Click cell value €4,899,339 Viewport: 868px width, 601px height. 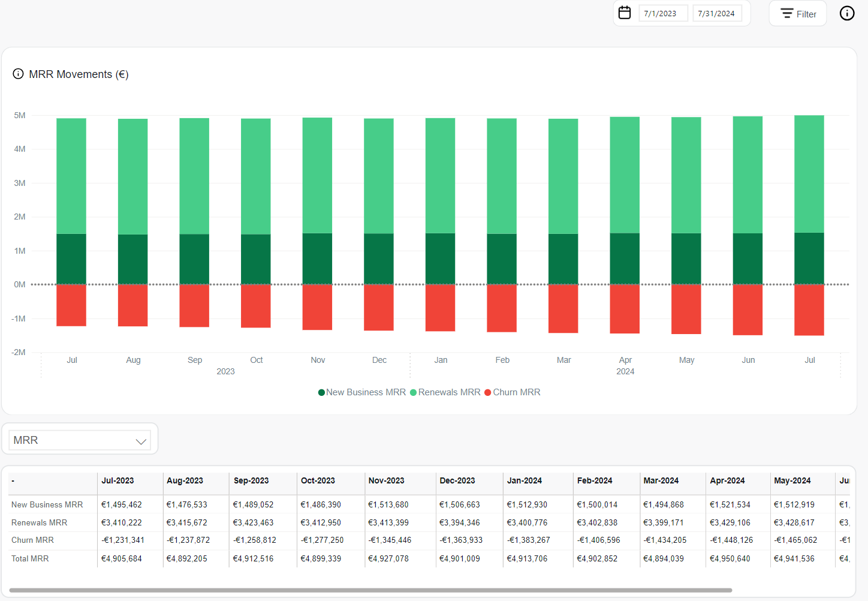coord(321,558)
